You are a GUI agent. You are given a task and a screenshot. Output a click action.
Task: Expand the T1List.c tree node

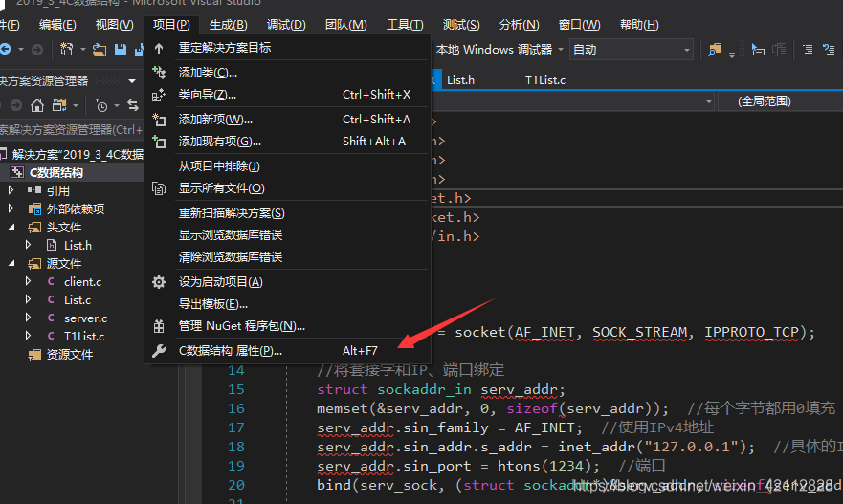[x=28, y=336]
